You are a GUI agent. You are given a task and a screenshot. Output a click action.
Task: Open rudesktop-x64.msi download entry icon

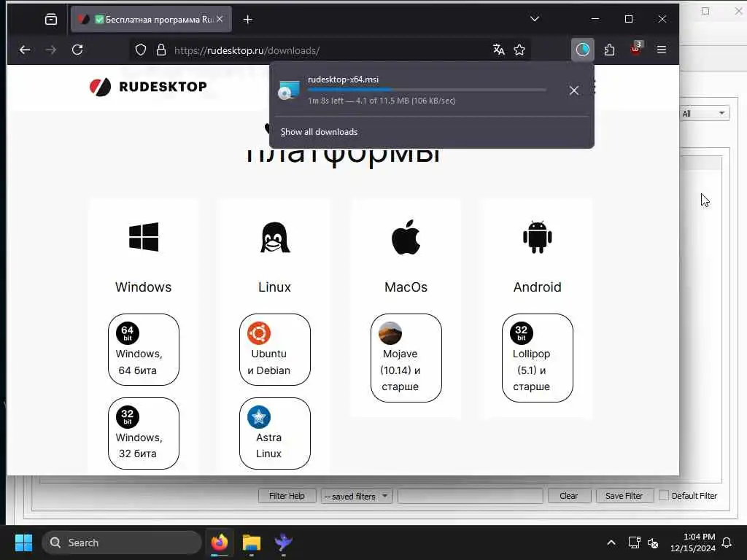pos(289,90)
